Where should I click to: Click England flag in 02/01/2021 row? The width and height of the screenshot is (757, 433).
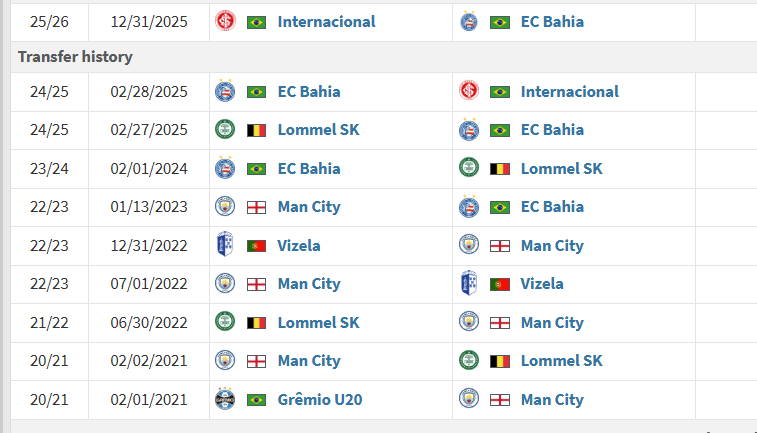point(500,400)
